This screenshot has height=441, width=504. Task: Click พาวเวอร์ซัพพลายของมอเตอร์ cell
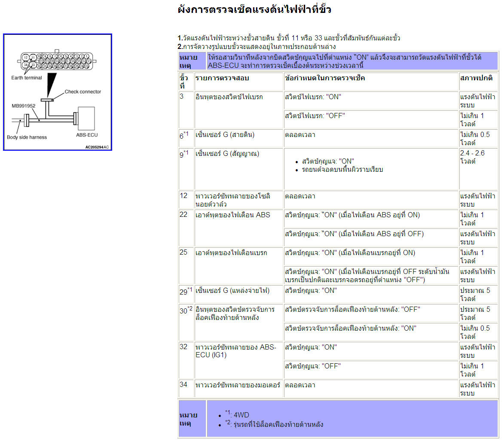tap(239, 388)
